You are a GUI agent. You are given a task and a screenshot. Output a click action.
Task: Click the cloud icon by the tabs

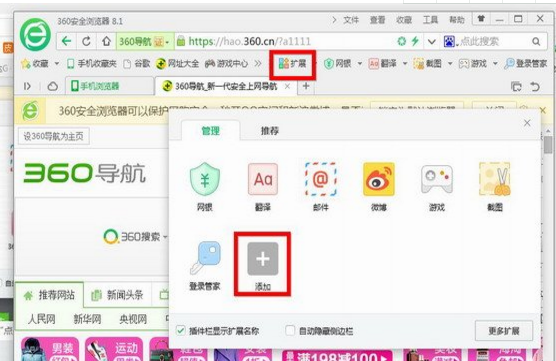(x=52, y=86)
